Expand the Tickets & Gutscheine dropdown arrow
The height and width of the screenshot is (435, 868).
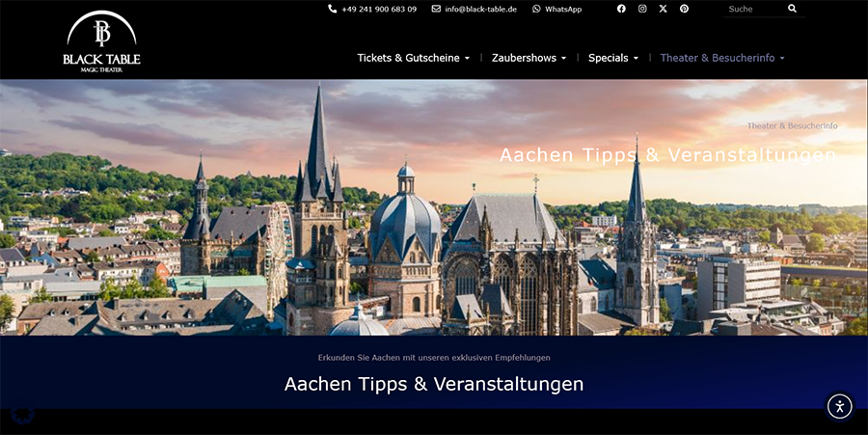(x=467, y=59)
